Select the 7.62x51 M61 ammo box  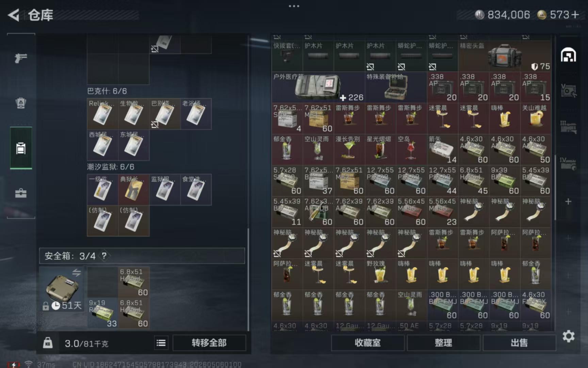tap(318, 118)
